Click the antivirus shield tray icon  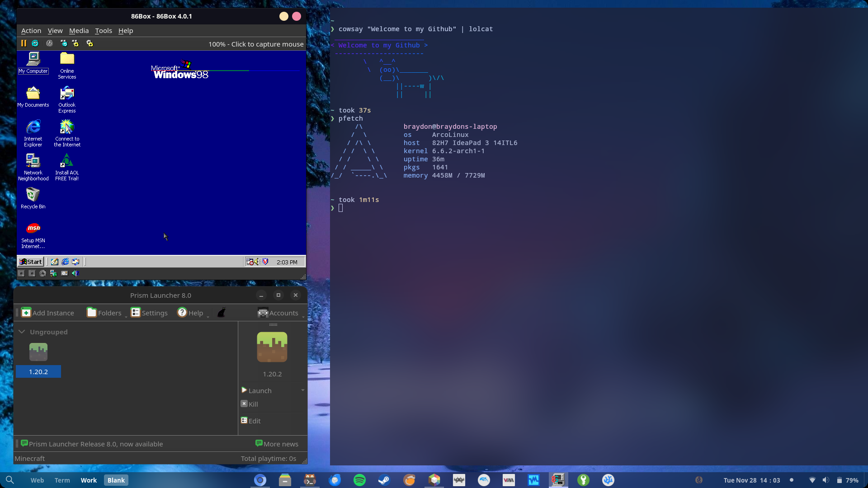[x=265, y=262]
